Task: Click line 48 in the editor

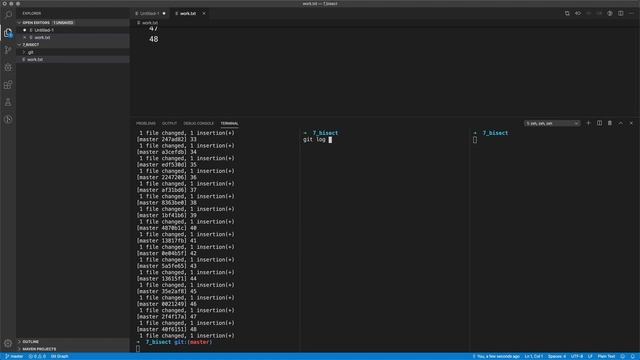Action: pyautogui.click(x=153, y=39)
